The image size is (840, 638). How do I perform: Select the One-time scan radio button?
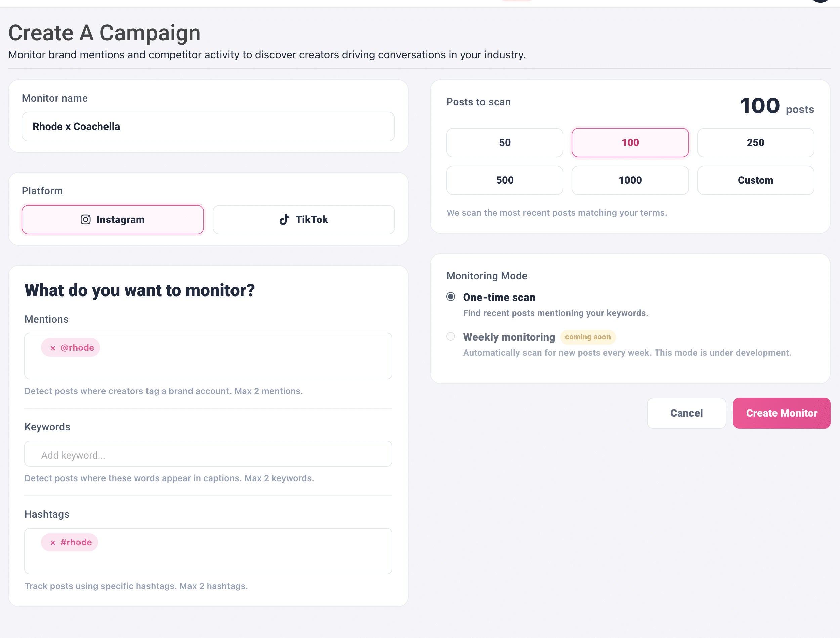point(451,297)
